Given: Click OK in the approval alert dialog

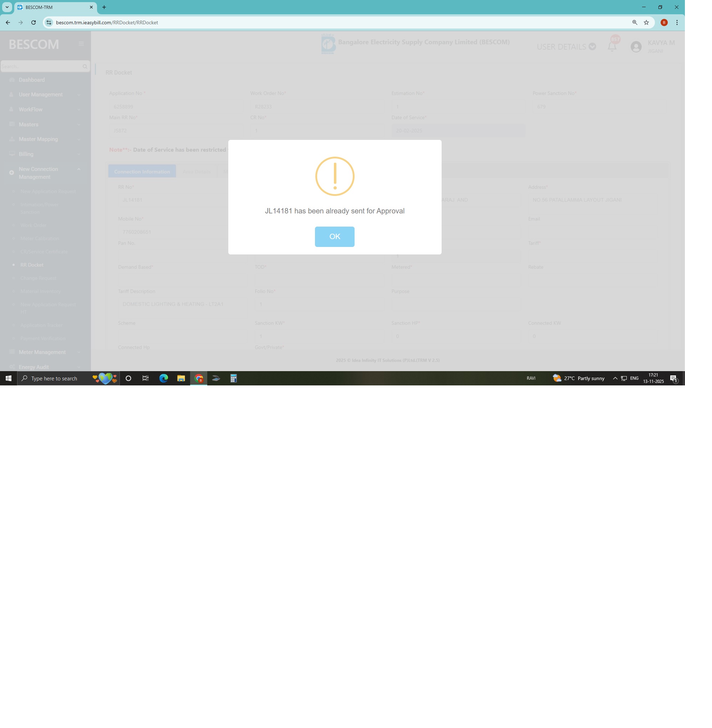Looking at the screenshot, I should [334, 237].
